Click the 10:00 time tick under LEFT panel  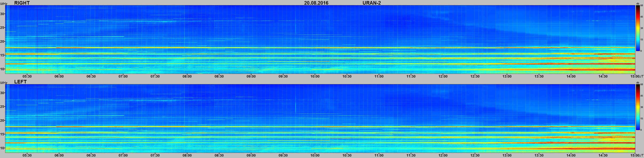pyautogui.click(x=315, y=155)
